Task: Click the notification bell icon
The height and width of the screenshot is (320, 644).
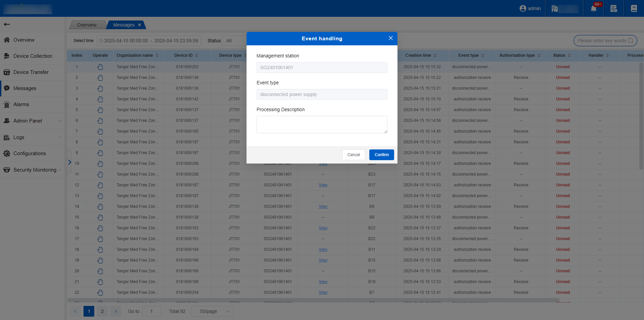Action: click(x=593, y=9)
